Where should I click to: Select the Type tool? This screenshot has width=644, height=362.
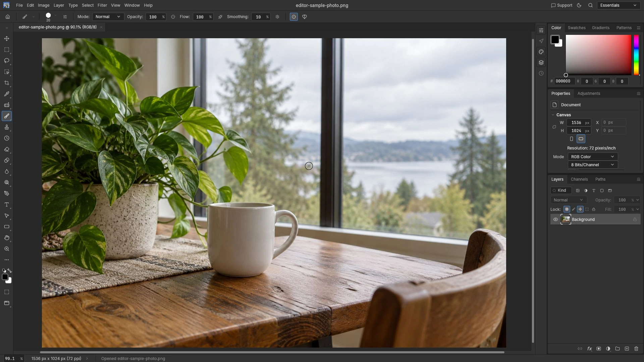[x=7, y=205]
